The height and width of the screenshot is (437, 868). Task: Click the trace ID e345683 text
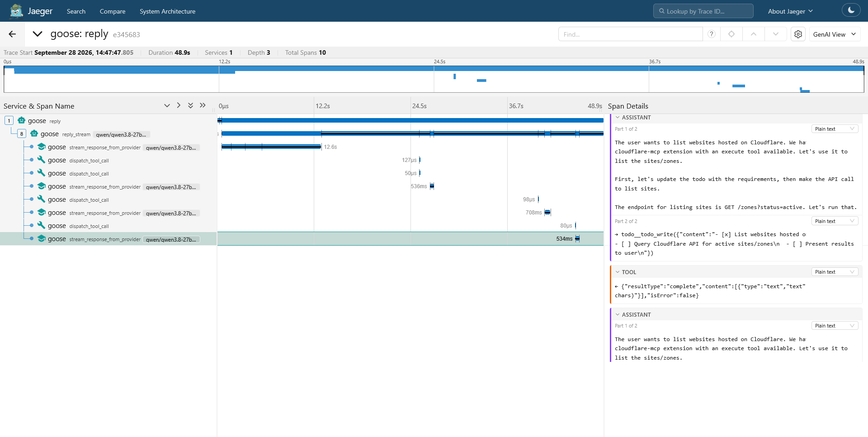click(127, 35)
